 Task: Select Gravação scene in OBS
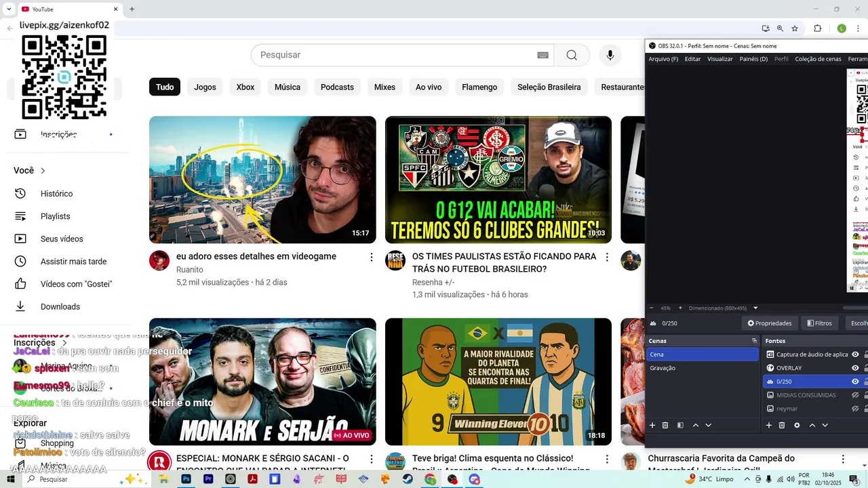coord(663,368)
